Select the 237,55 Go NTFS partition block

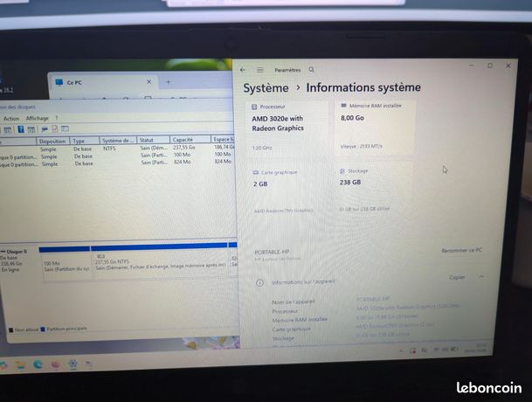click(160, 263)
